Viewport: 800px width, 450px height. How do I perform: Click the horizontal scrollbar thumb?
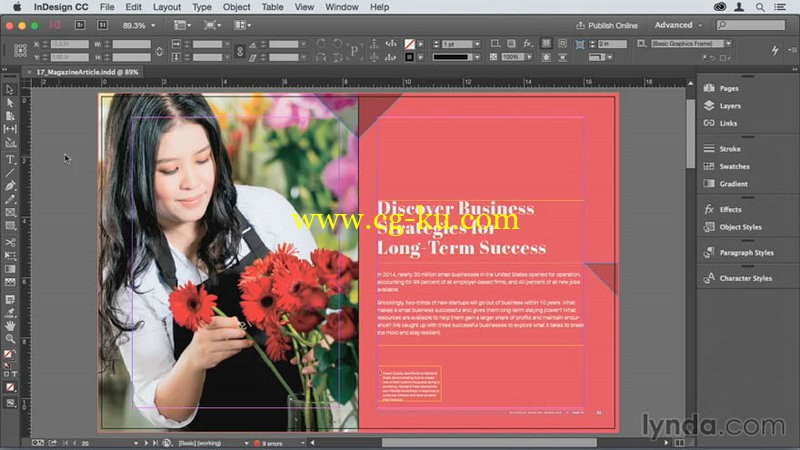coord(489,443)
